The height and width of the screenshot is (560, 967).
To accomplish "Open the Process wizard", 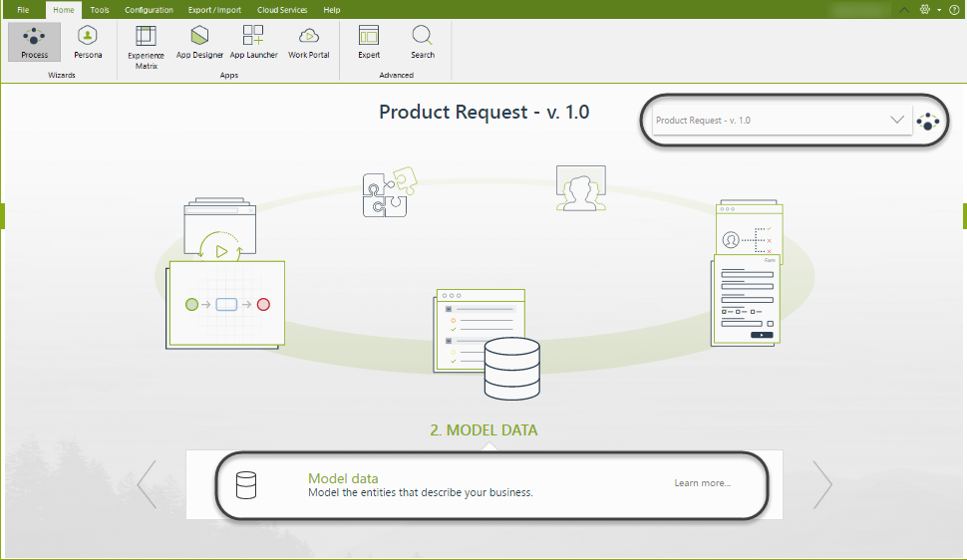I will click(x=35, y=42).
